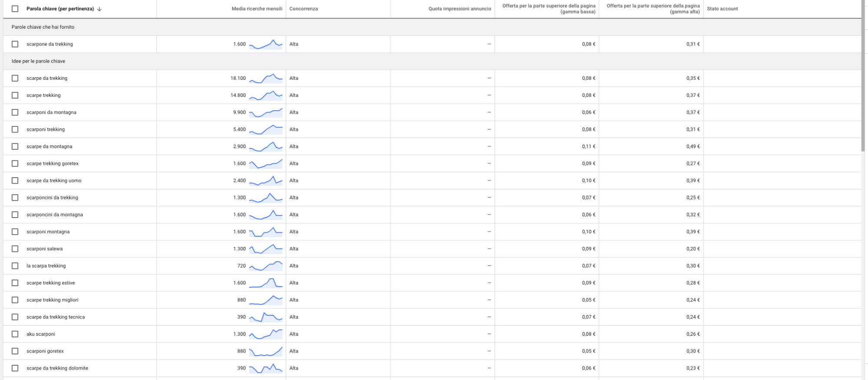
Task: Click the keyword 'scarpe trekking migliori'
Action: 53,300
